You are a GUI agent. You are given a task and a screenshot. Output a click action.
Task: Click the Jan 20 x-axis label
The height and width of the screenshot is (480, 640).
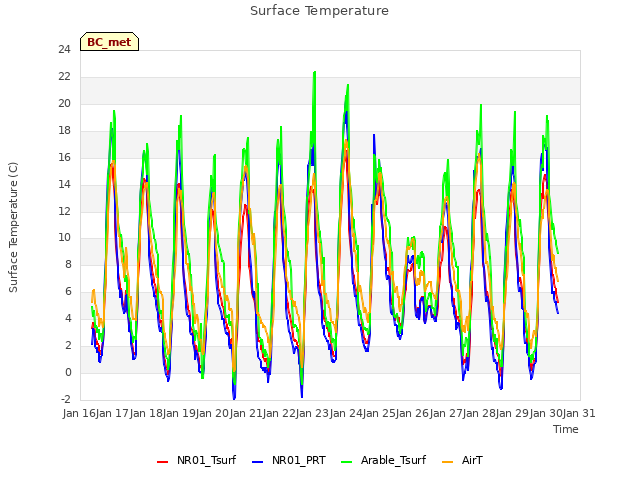point(213,413)
